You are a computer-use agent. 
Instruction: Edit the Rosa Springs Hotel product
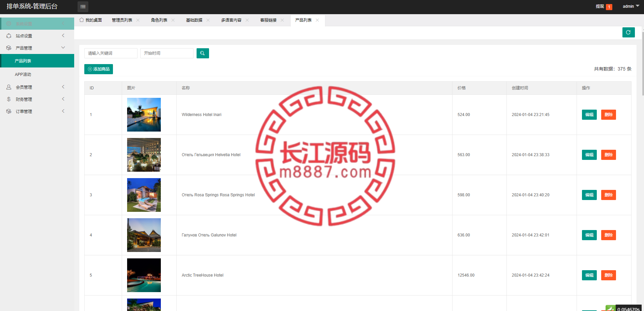[589, 195]
